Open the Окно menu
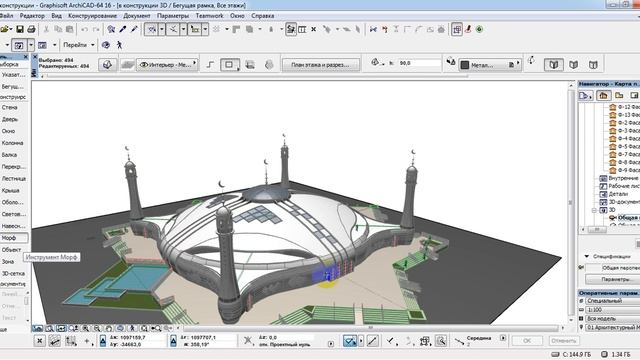Viewport: 640px width, 360px height. [x=237, y=16]
